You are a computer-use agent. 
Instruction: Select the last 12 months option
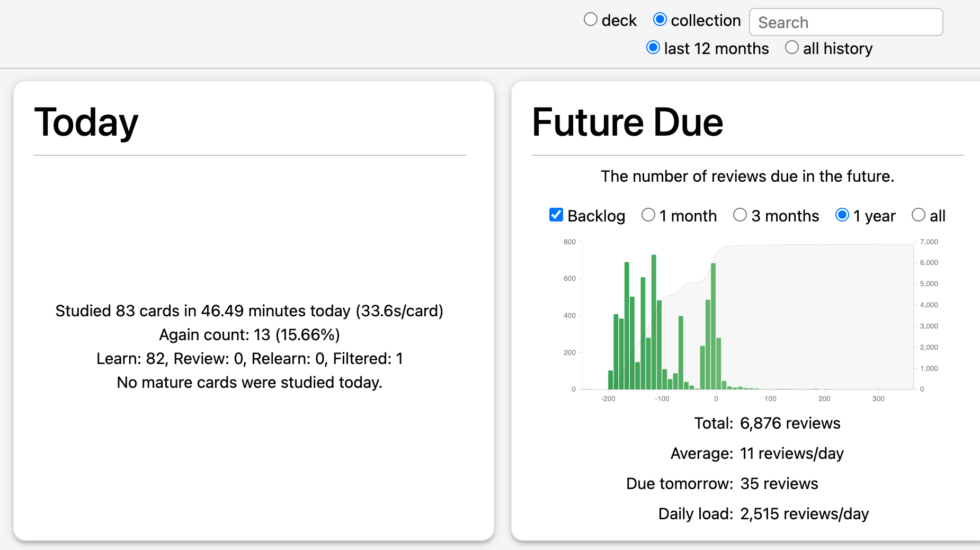pyautogui.click(x=653, y=48)
